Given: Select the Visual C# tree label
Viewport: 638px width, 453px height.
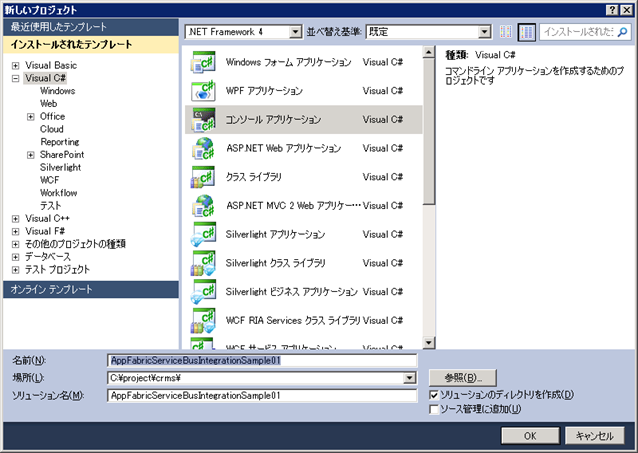Looking at the screenshot, I should pyautogui.click(x=45, y=78).
